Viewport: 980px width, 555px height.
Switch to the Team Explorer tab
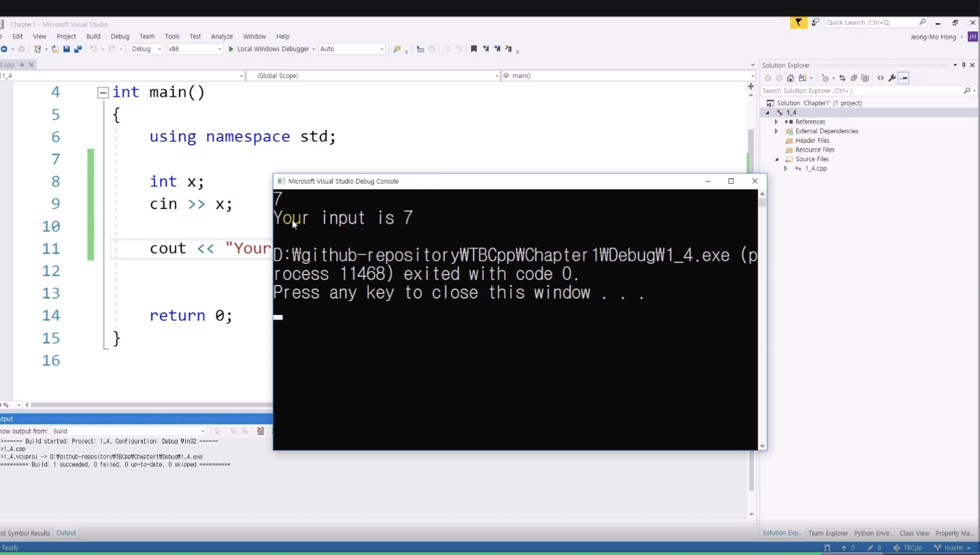point(828,533)
